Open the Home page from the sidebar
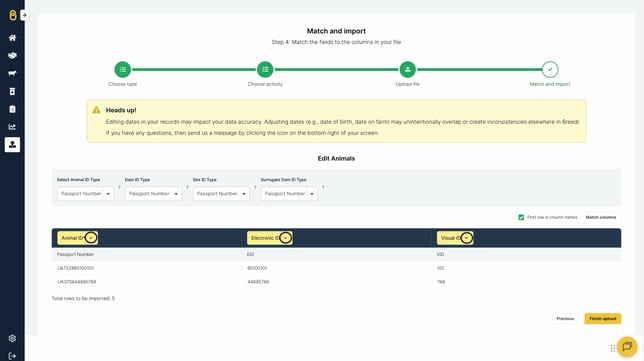 pyautogui.click(x=12, y=38)
